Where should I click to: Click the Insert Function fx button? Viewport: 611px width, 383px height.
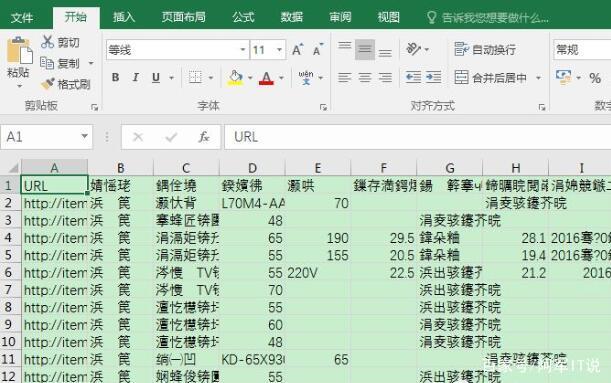(204, 137)
